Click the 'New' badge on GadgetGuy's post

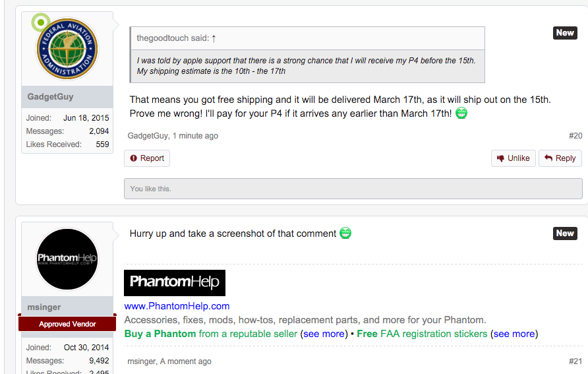coord(565,32)
